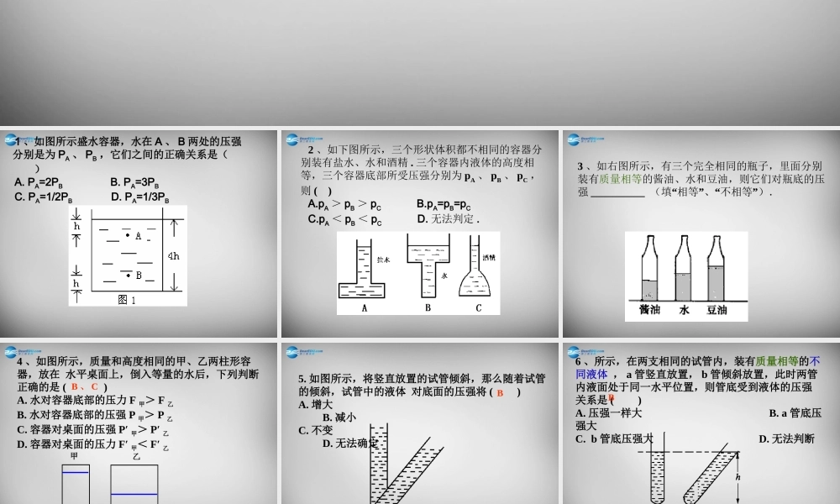Click the 水 label under the middle bottle
The image size is (840, 504).
684,310
